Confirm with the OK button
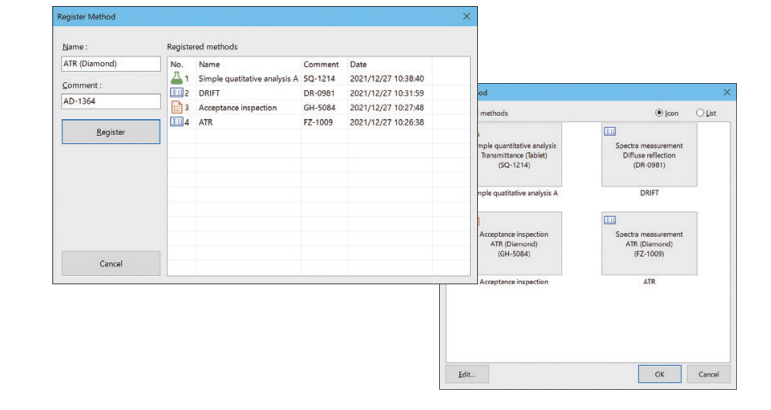Image resolution: width=771 pixels, height=410 pixels. 658,374
